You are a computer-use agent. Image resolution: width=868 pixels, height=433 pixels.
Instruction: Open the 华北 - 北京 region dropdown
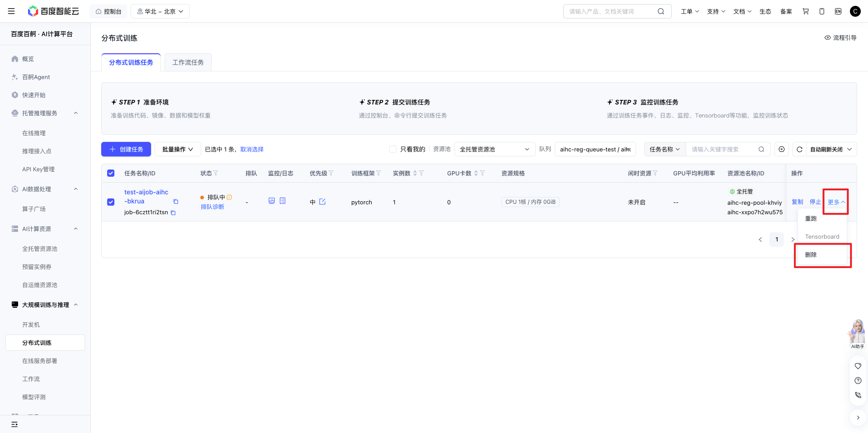point(160,11)
